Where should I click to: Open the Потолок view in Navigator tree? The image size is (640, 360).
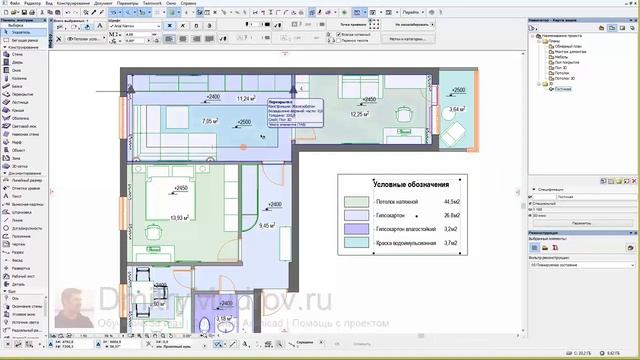click(x=562, y=73)
